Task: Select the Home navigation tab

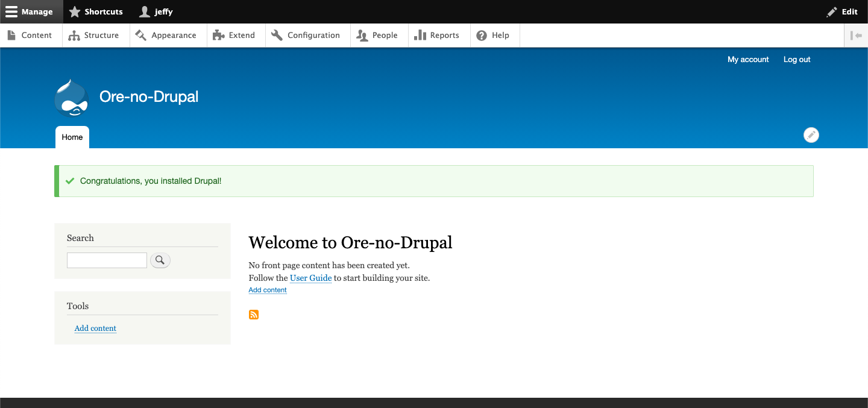Action: click(72, 137)
